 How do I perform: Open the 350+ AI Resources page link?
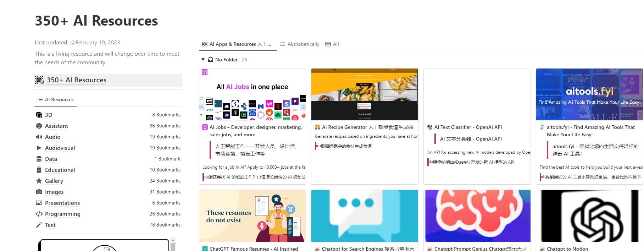(x=77, y=80)
